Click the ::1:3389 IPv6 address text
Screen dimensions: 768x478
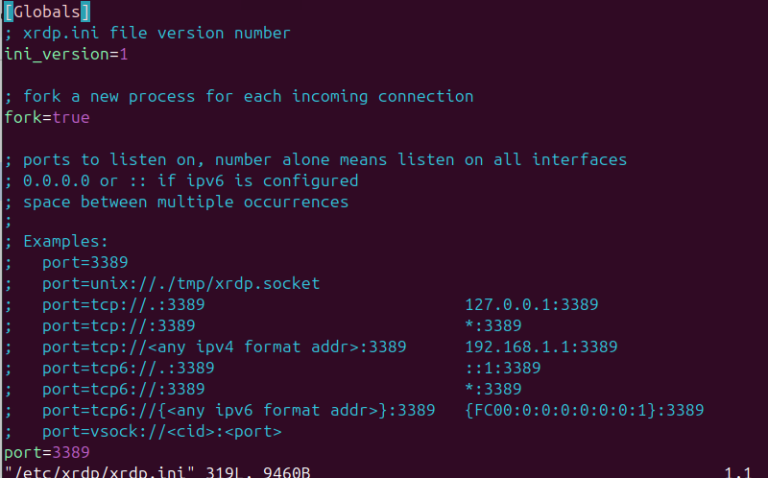coord(503,368)
